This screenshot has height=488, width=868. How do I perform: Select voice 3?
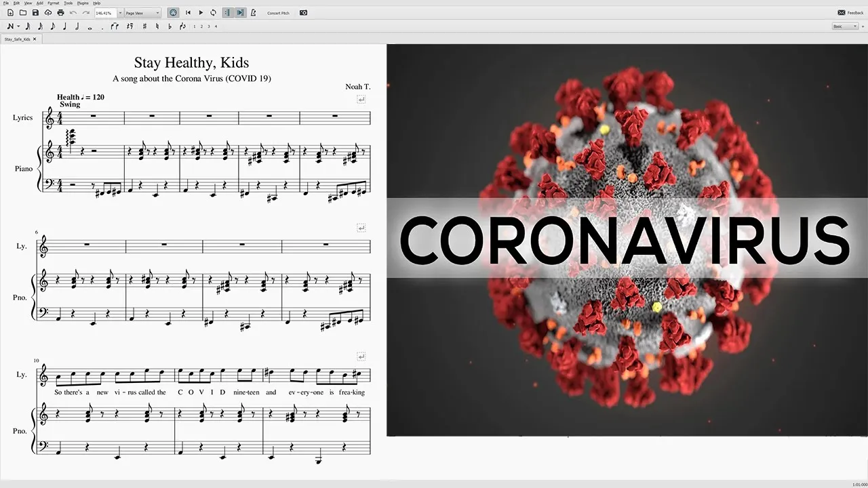209,26
